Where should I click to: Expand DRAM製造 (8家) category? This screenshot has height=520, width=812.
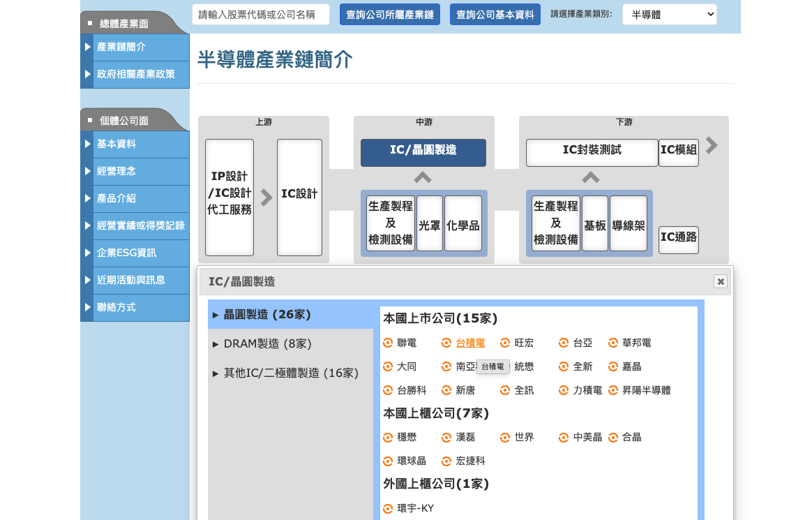coord(290,344)
